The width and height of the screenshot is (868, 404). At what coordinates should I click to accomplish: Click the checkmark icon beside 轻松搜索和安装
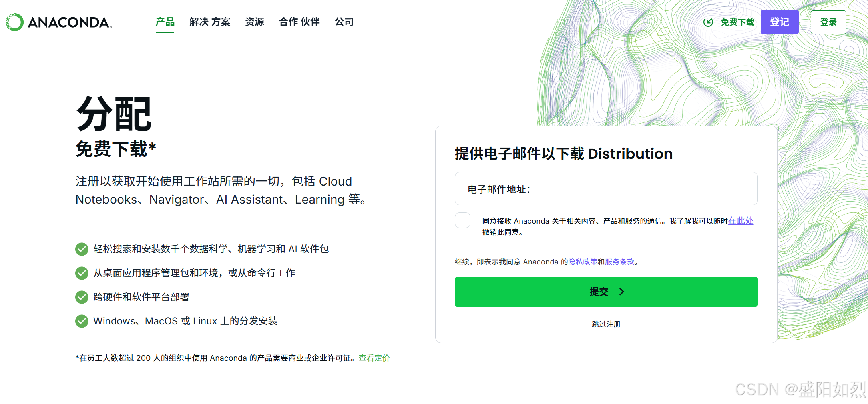point(82,249)
